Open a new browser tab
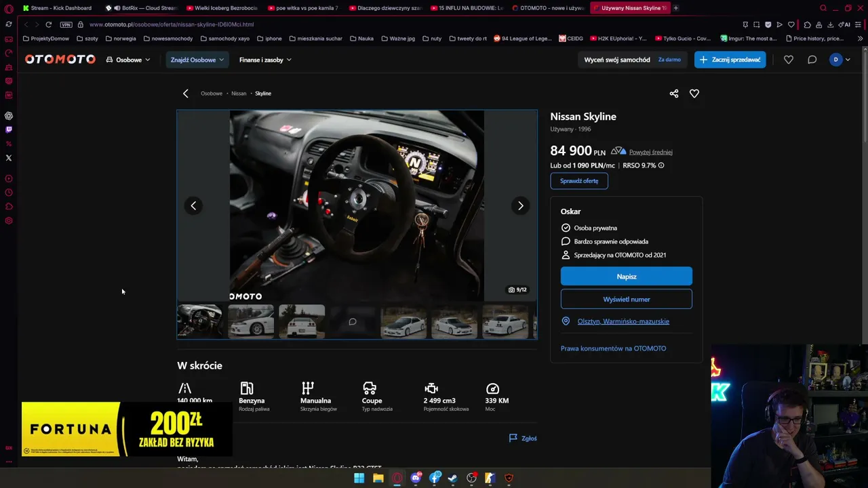 coord(676,8)
